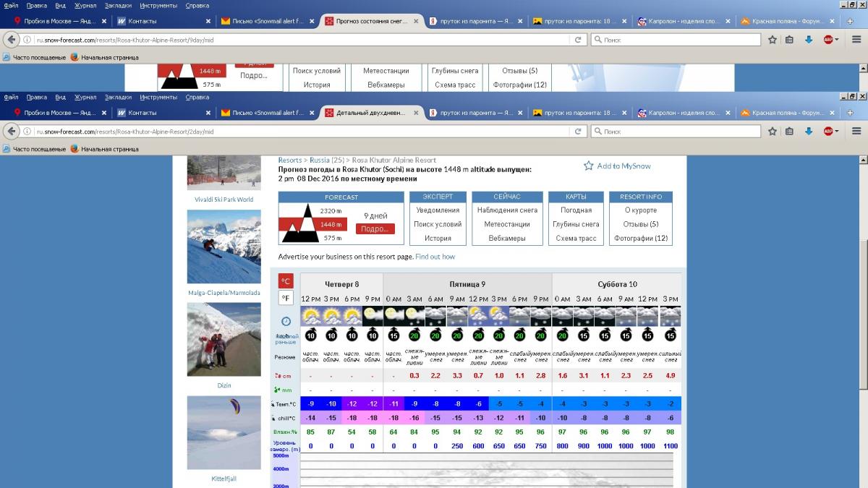Open the Vivaldi Ski Park World link
The height and width of the screenshot is (488, 868).
[x=224, y=200]
